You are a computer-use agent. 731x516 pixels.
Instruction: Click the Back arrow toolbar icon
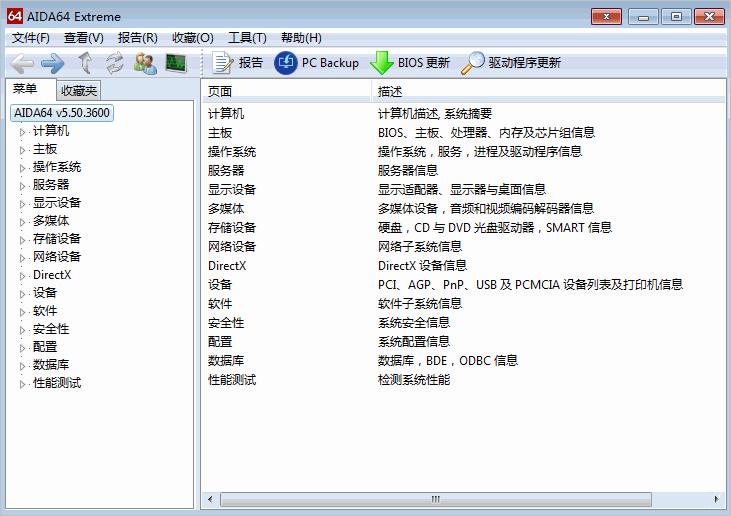click(22, 63)
